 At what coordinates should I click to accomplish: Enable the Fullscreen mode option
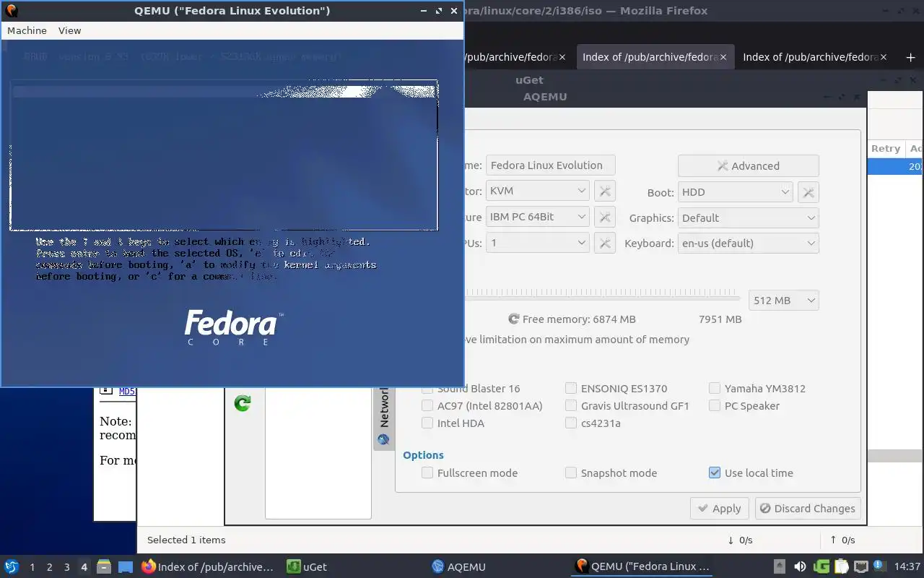[427, 473]
